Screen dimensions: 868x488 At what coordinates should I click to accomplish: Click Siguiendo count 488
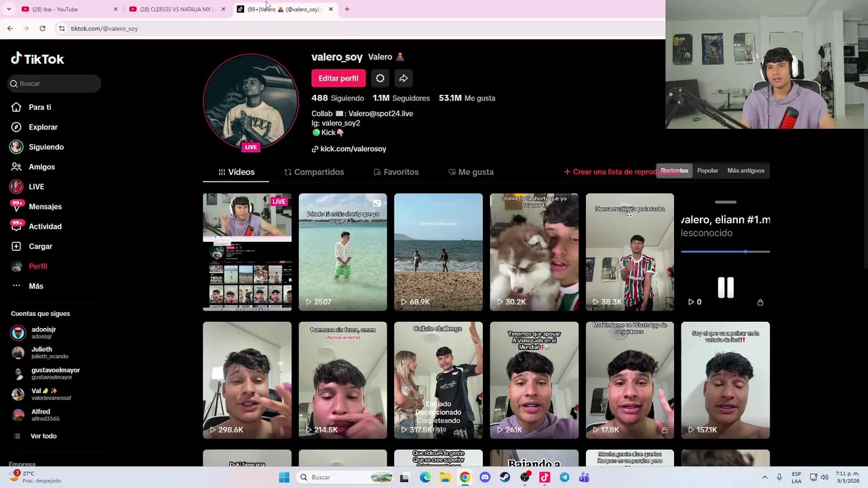point(337,98)
